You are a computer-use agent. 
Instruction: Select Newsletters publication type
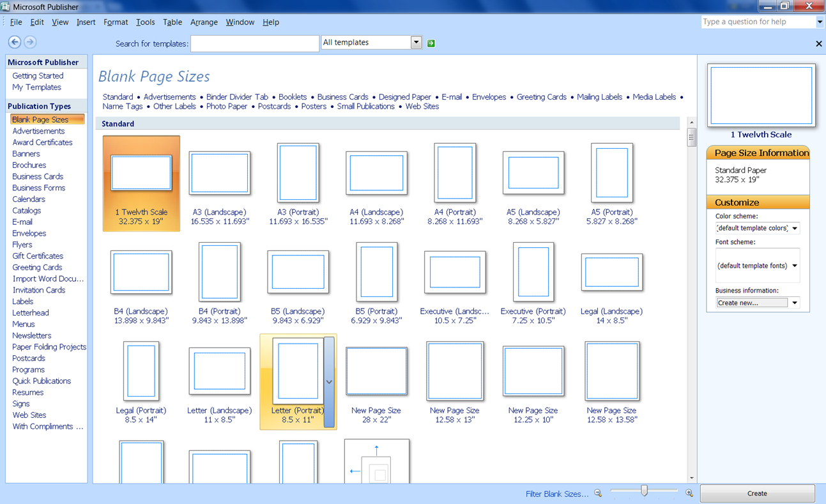pos(32,336)
